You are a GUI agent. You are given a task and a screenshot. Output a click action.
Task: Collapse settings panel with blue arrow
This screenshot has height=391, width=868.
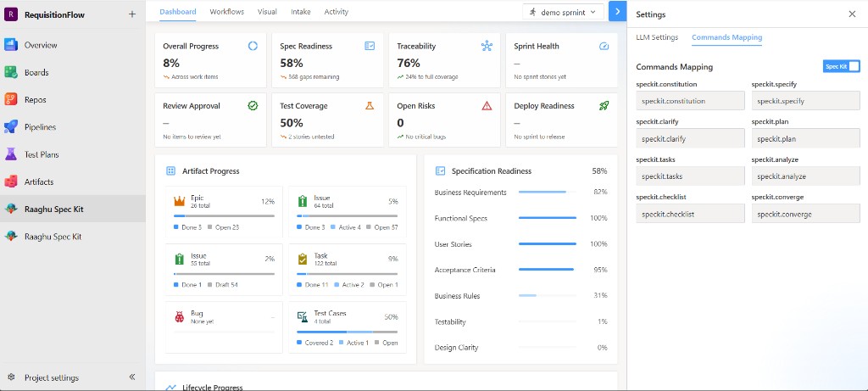[x=617, y=11]
